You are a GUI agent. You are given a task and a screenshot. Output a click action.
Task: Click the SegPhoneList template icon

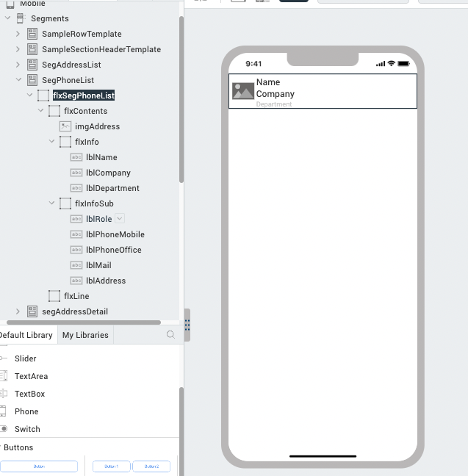[x=32, y=80]
